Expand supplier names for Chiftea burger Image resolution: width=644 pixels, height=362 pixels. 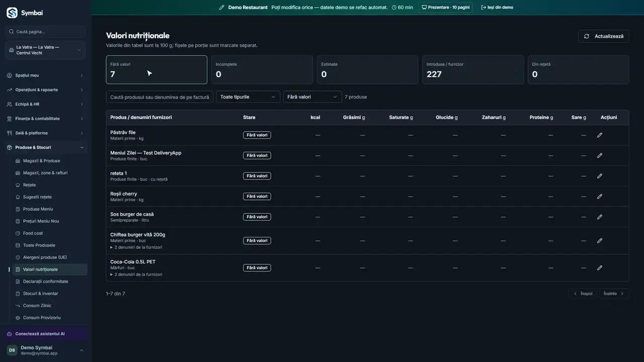point(136,247)
